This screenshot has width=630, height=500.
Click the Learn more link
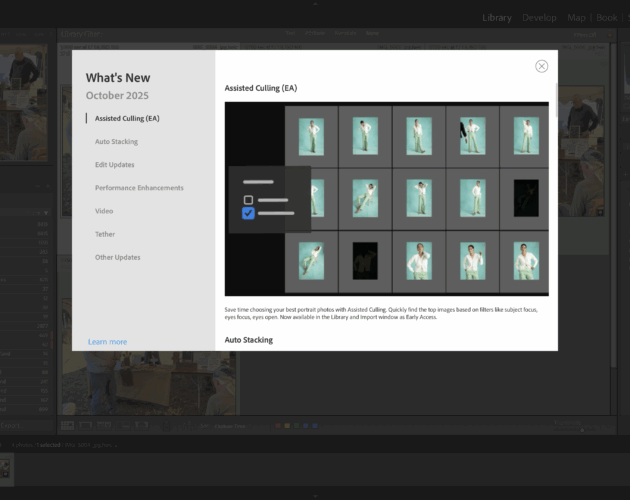click(107, 342)
